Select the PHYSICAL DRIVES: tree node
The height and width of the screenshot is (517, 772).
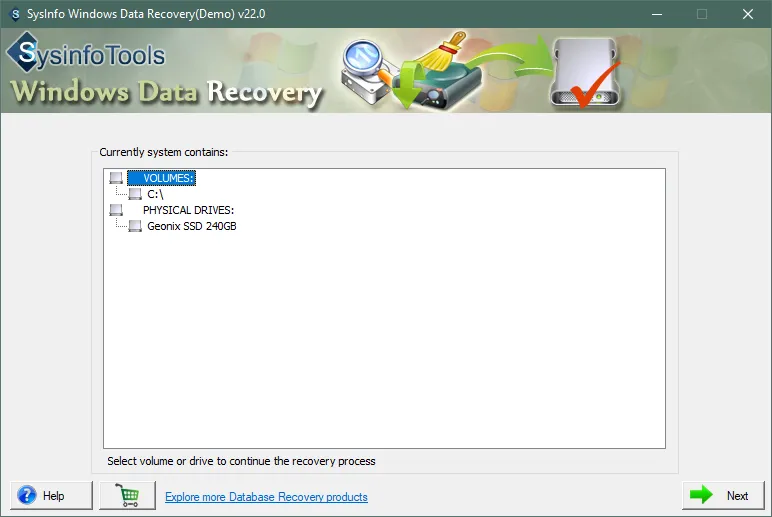[189, 210]
